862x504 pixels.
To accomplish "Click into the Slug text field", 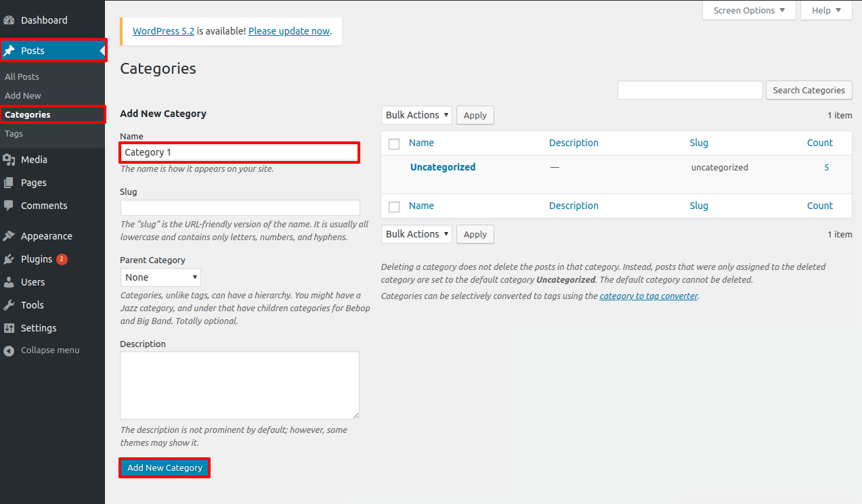I will click(x=240, y=208).
